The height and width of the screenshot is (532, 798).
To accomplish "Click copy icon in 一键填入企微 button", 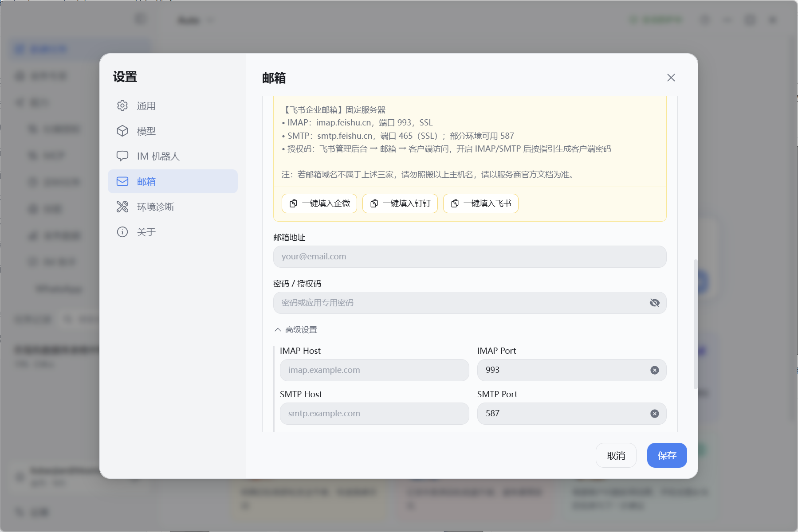I will (x=293, y=203).
